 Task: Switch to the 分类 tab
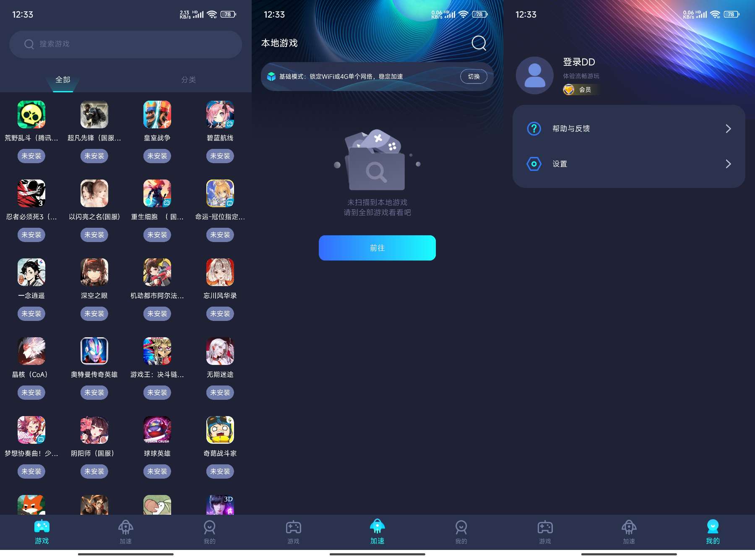(188, 80)
